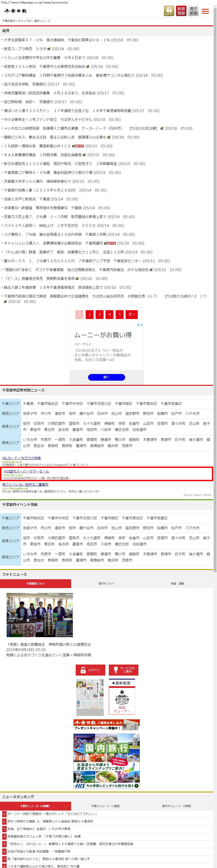Click the gold lock login icon in header
Viewport: 217px width, 868px height.
169,11
